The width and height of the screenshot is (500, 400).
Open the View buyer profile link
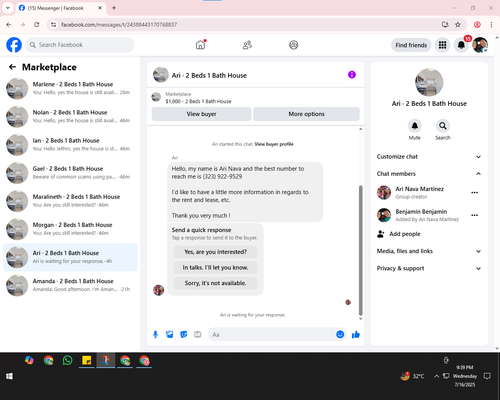(274, 144)
